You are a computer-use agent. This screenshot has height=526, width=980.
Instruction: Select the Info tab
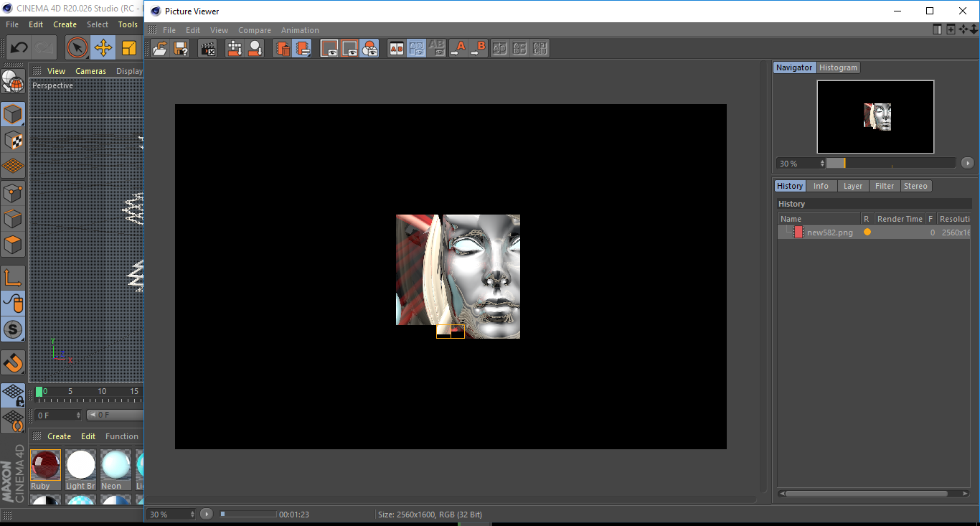pos(821,186)
